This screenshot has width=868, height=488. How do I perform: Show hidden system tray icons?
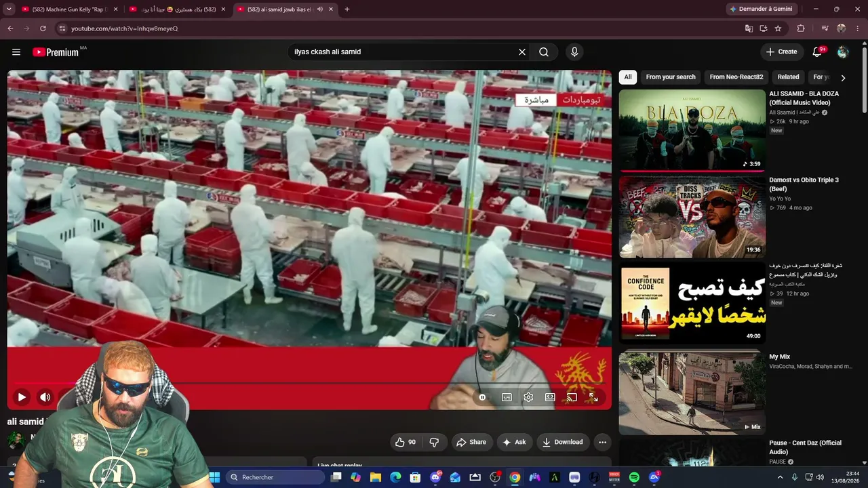tap(780, 477)
